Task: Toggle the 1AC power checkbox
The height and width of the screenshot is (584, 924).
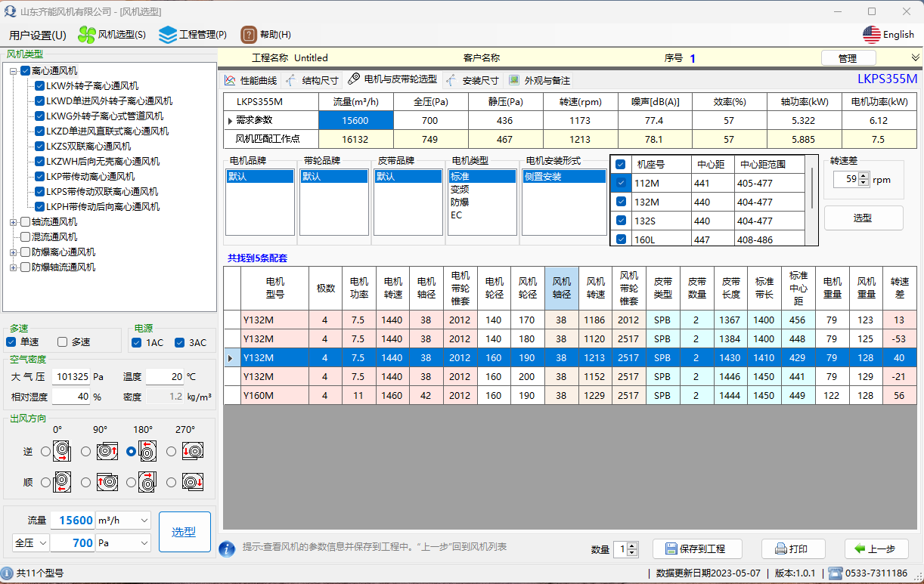Action: pos(137,342)
